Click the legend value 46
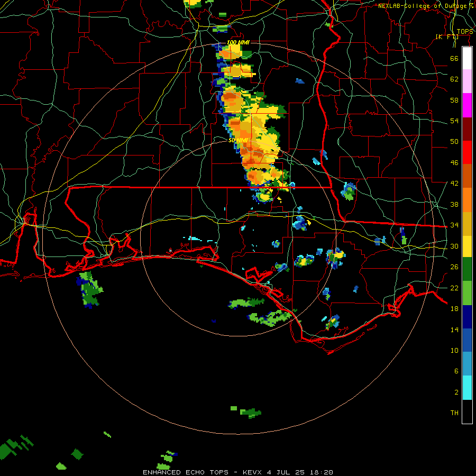 coord(454,163)
